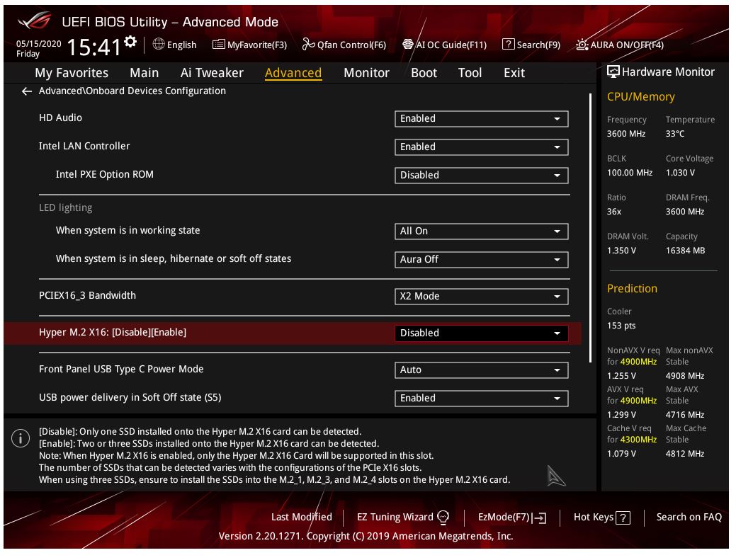The image size is (736, 560).
Task: Switch to EzMode(F7)
Action: (504, 518)
